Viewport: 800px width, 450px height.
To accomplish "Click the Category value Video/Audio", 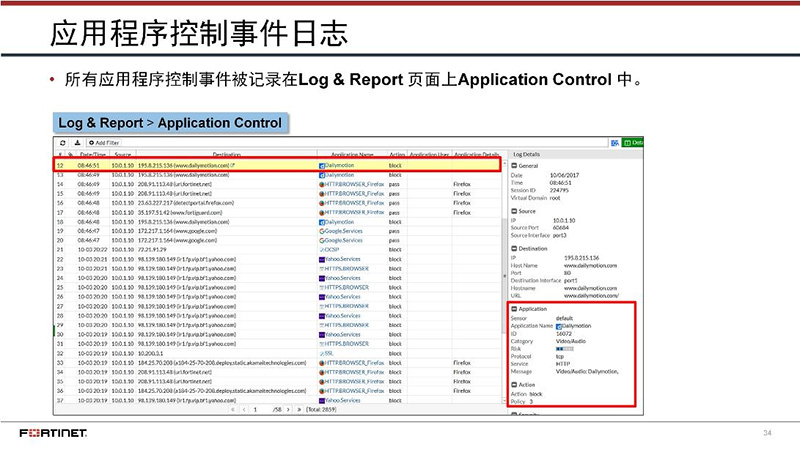I will (571, 341).
